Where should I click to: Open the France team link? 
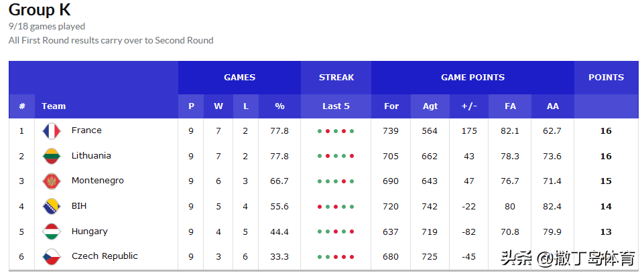pos(86,130)
